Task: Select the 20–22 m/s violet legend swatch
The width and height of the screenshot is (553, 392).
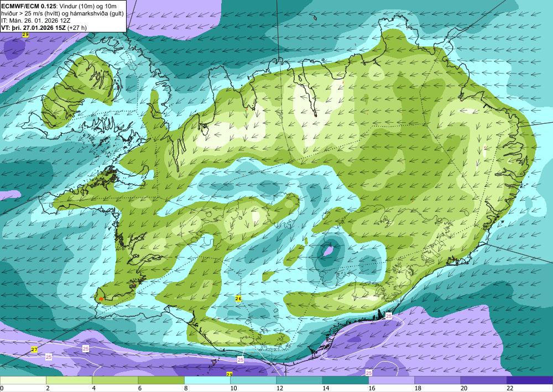Action: click(484, 380)
